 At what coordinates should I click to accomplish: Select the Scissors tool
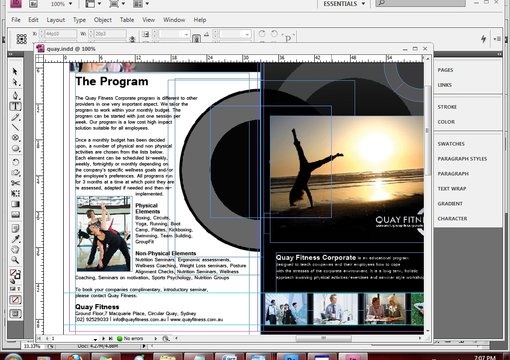point(15,183)
